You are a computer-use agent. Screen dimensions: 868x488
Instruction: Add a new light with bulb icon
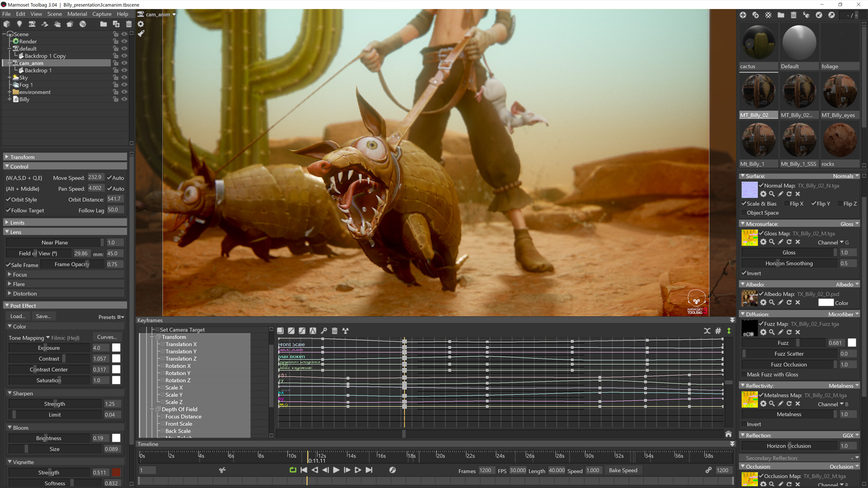pyautogui.click(x=19, y=24)
